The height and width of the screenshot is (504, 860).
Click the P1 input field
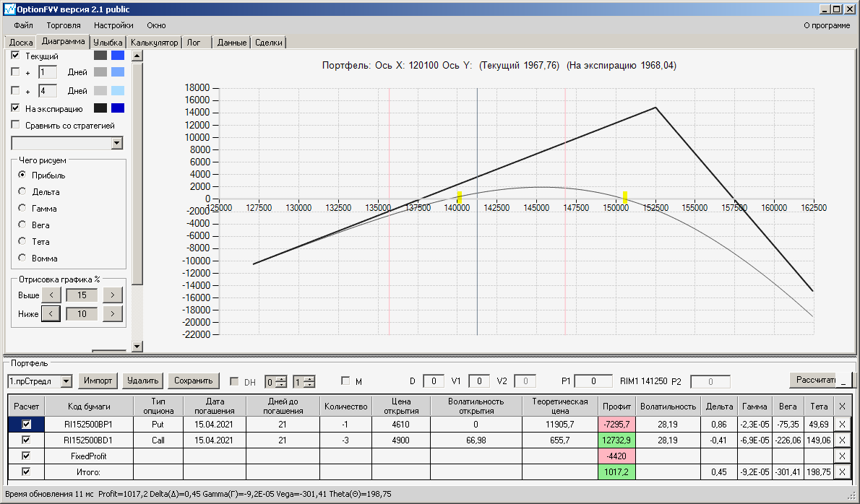coord(593,381)
